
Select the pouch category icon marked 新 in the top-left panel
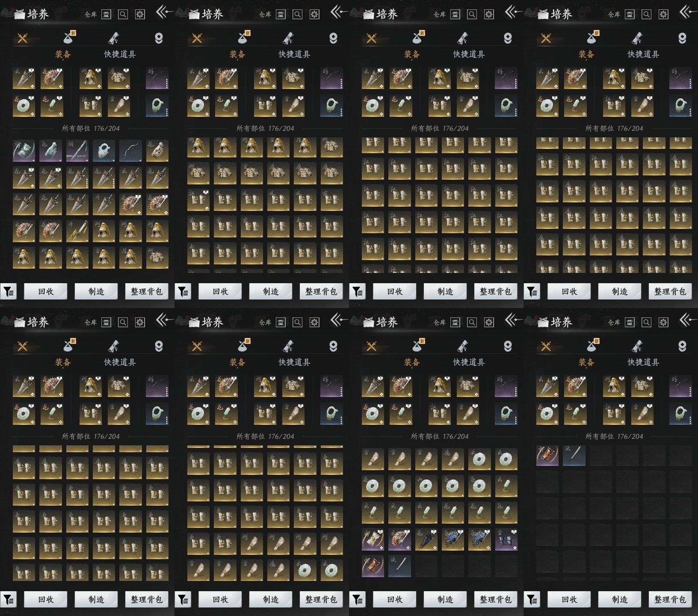(69, 38)
